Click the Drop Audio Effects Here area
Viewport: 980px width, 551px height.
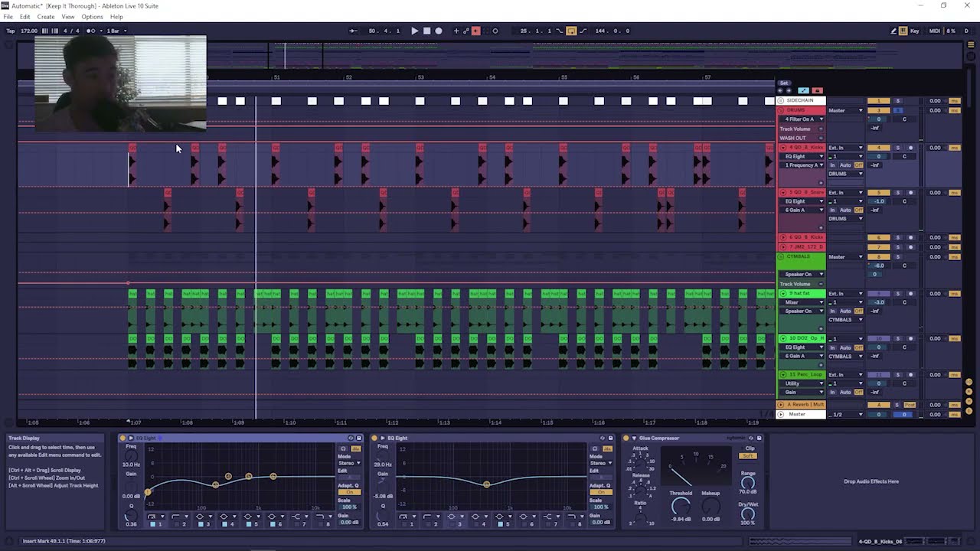pos(871,481)
